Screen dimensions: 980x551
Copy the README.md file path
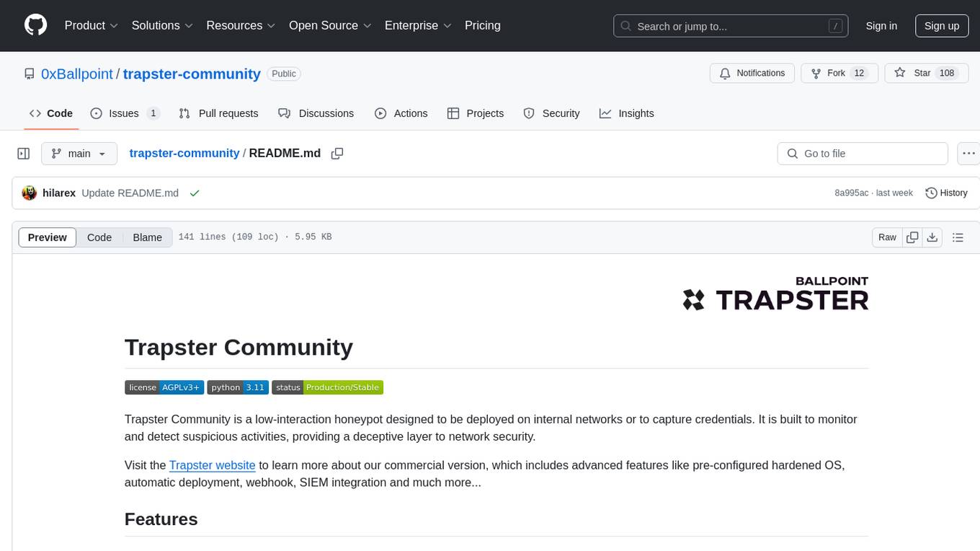pyautogui.click(x=337, y=154)
